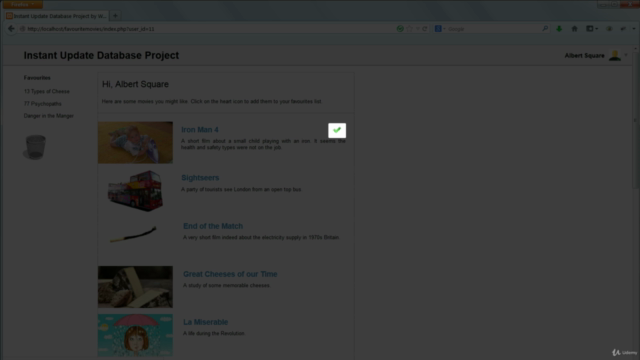
Task: Click the Sightseers bus thumbnail
Action: pyautogui.click(x=135, y=191)
